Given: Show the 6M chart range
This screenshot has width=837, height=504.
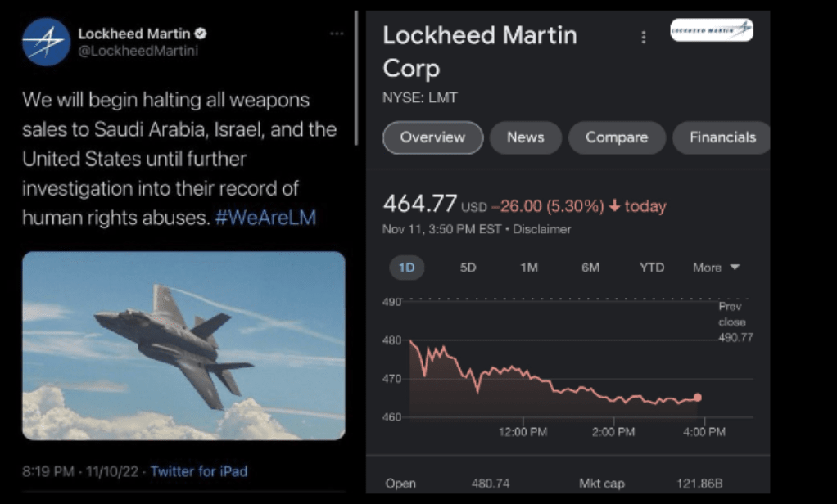Looking at the screenshot, I should click(590, 268).
